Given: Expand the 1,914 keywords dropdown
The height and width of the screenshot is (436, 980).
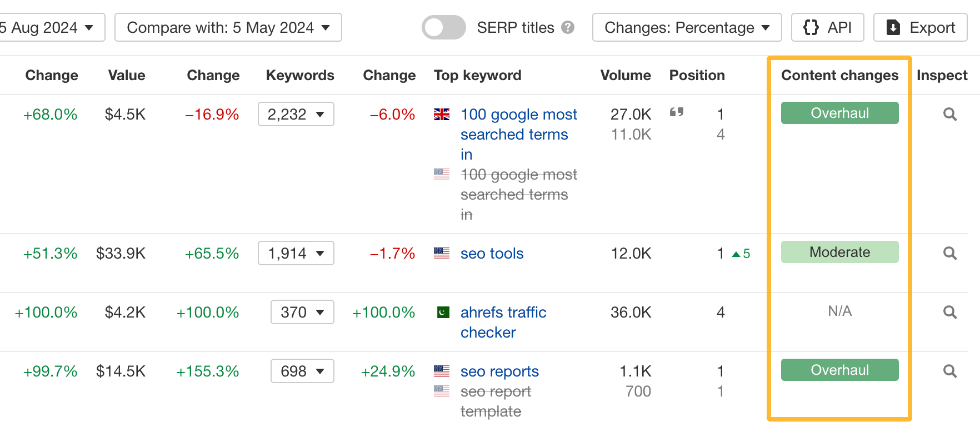Looking at the screenshot, I should (x=296, y=254).
